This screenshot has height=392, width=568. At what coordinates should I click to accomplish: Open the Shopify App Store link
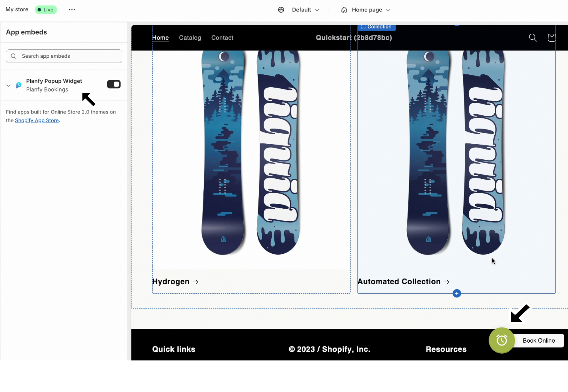point(37,120)
